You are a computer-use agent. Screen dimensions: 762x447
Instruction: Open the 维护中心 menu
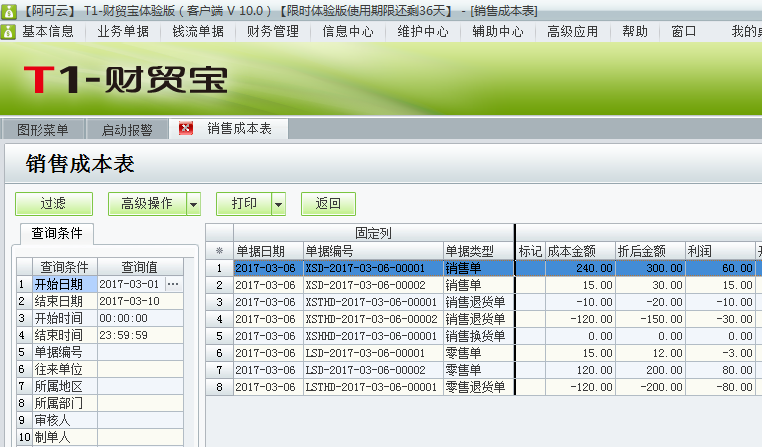(423, 32)
